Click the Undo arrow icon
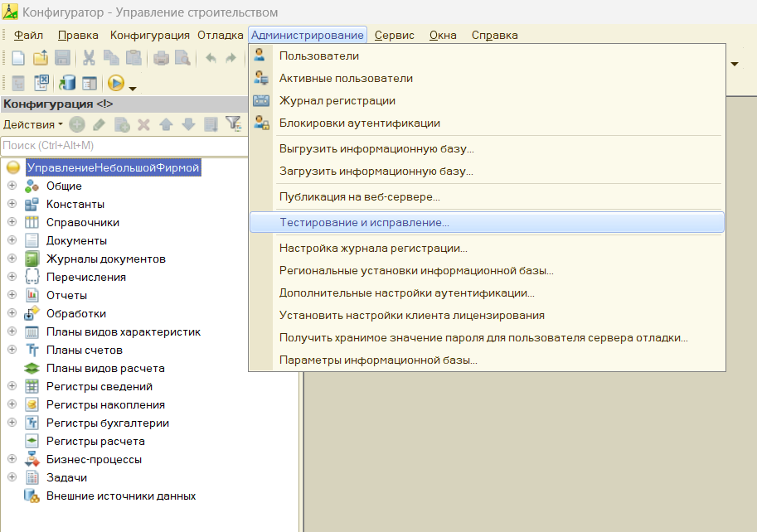Image resolution: width=757 pixels, height=532 pixels. [x=211, y=58]
